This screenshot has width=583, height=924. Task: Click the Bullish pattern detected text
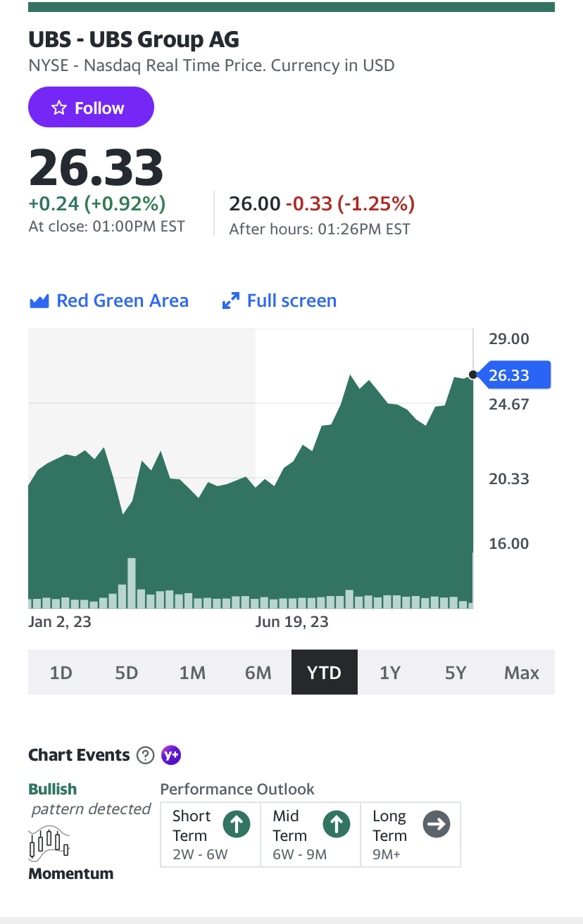tap(89, 799)
